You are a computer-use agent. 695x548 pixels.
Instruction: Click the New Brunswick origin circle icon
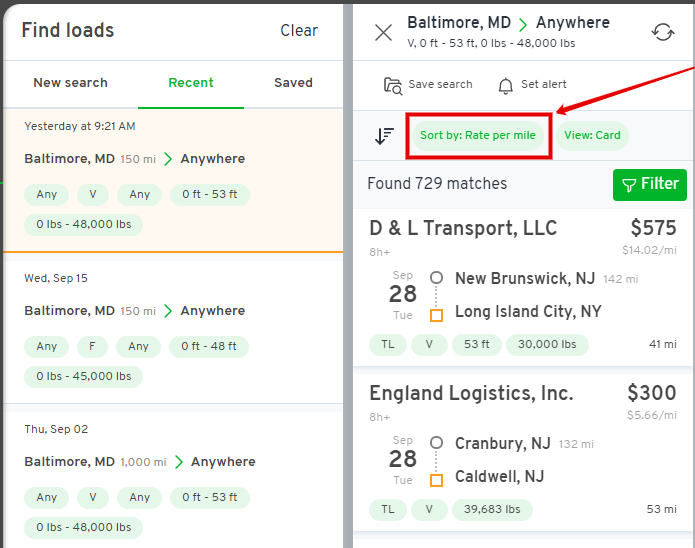click(437, 278)
